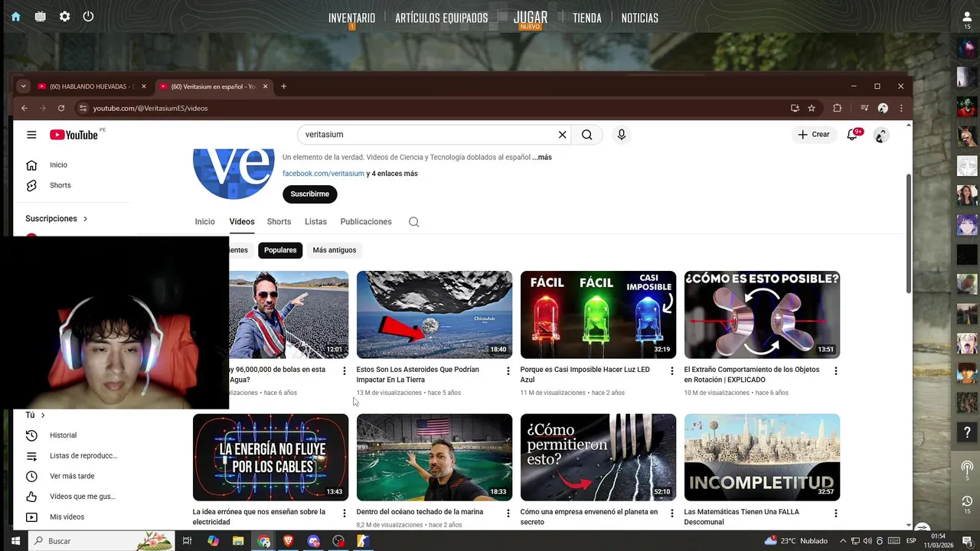Open the Chrome profile avatar in toolbar
The width and height of the screenshot is (980, 551).
(883, 109)
